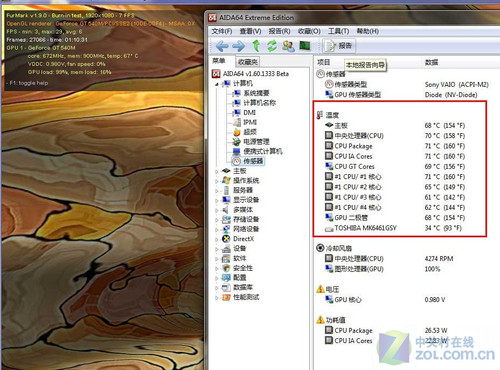Select the 传感器类型 row
This screenshot has height=370, width=500.
(407, 84)
